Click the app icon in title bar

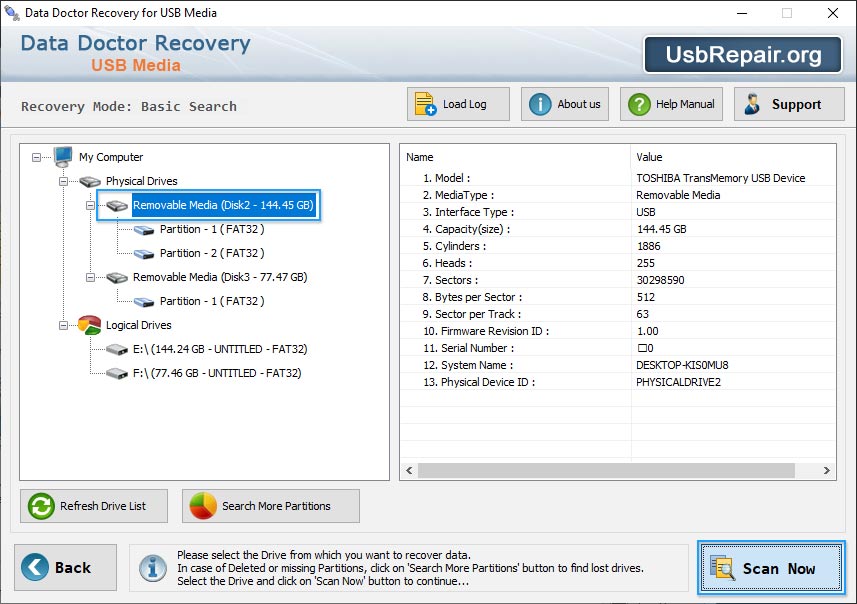coord(11,12)
